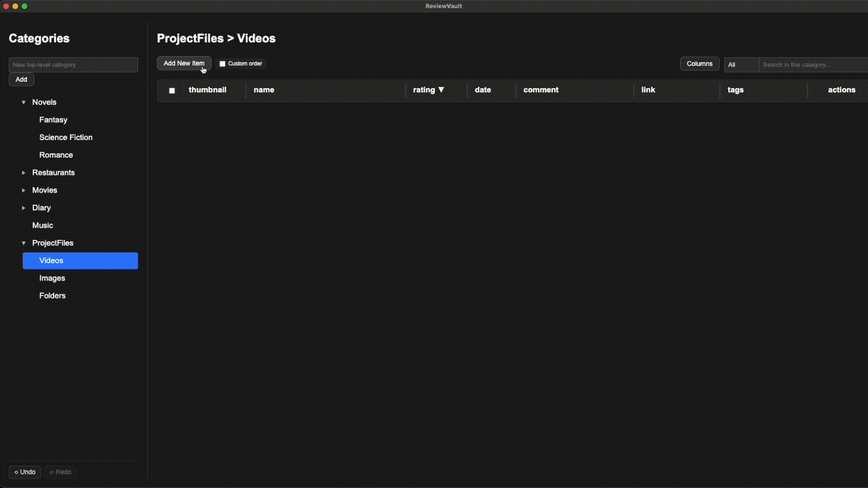Open the Science Fiction category
The width and height of the screenshot is (868, 488).
click(66, 137)
